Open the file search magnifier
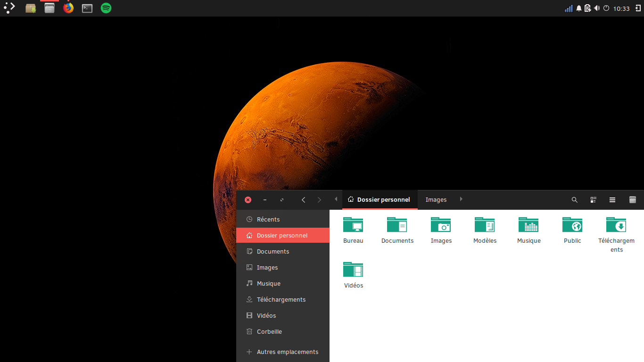Viewport: 644px width, 362px height. [574, 200]
